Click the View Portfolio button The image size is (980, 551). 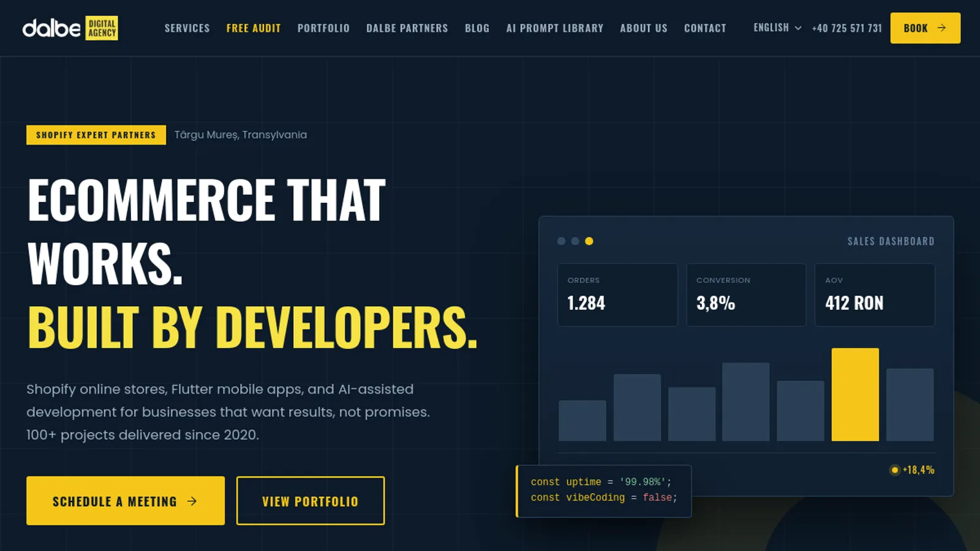coord(311,501)
